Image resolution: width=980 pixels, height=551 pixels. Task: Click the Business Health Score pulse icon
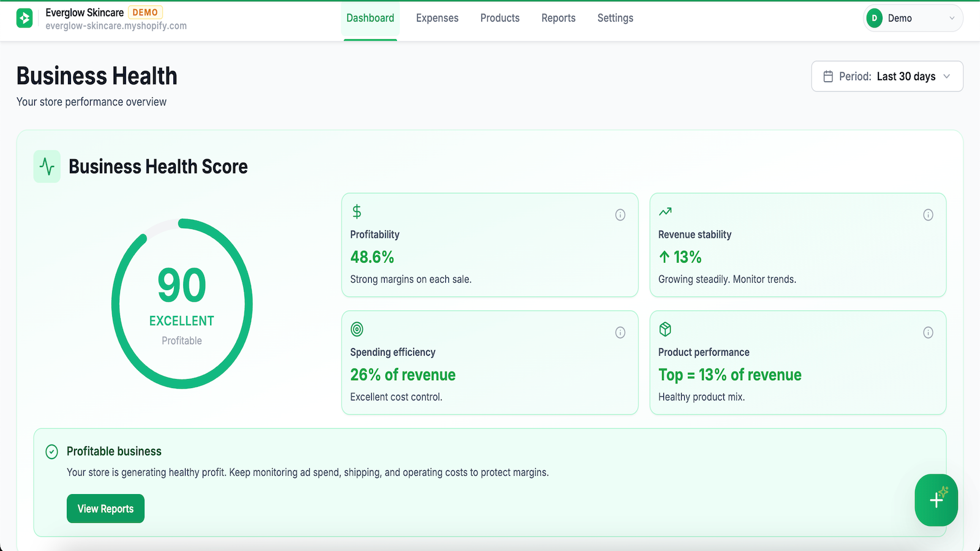(47, 167)
